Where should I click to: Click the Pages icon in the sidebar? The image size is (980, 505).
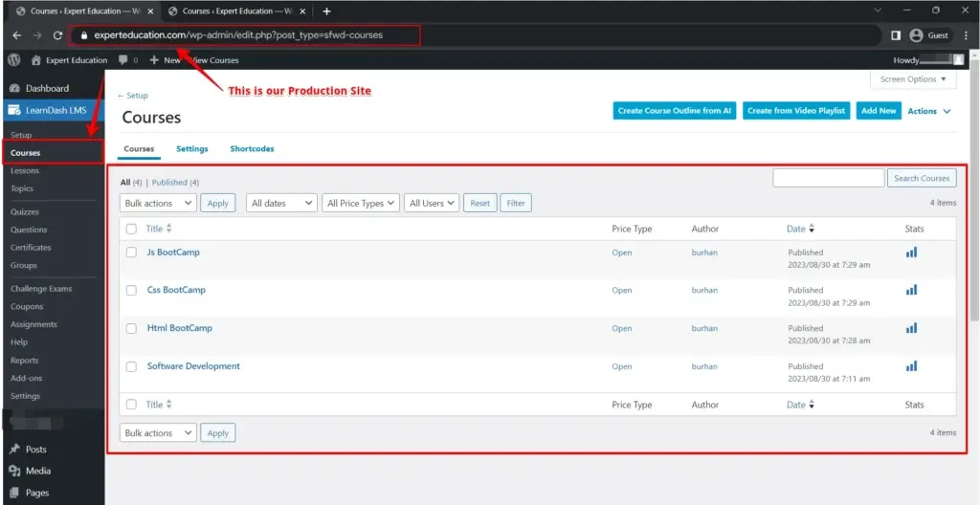[15, 493]
